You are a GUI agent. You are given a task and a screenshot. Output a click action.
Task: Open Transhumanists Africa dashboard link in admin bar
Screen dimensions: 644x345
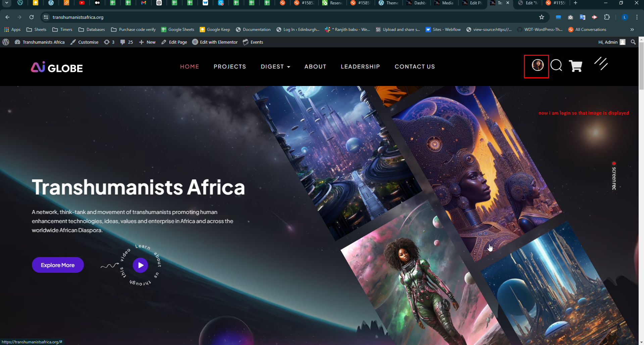(x=40, y=42)
